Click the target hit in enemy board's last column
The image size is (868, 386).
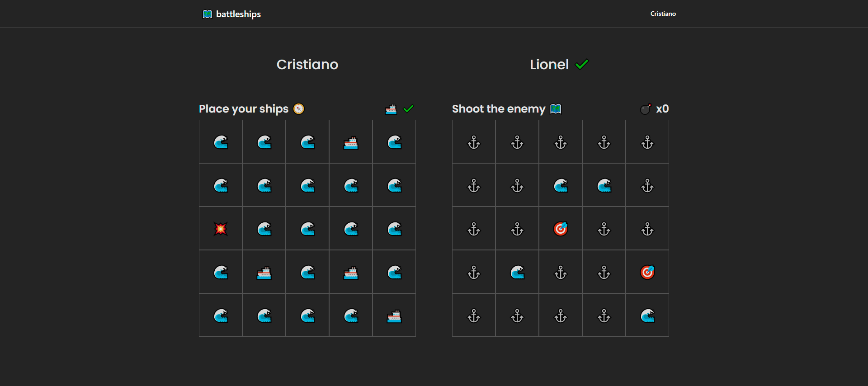pyautogui.click(x=647, y=272)
